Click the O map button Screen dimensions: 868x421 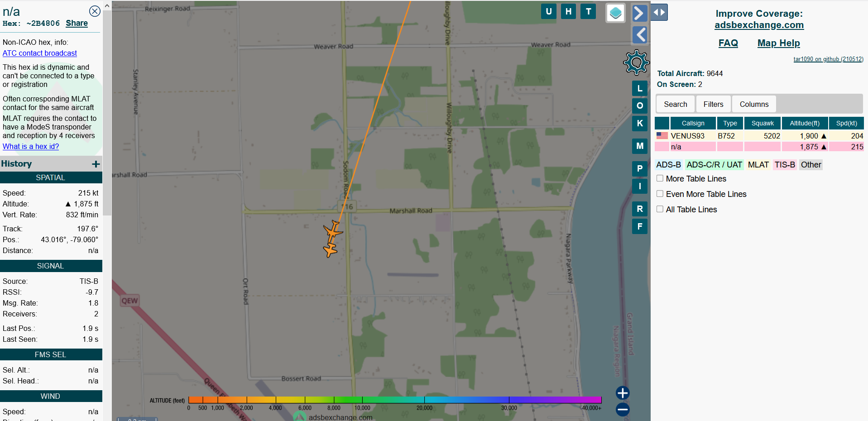pyautogui.click(x=639, y=105)
